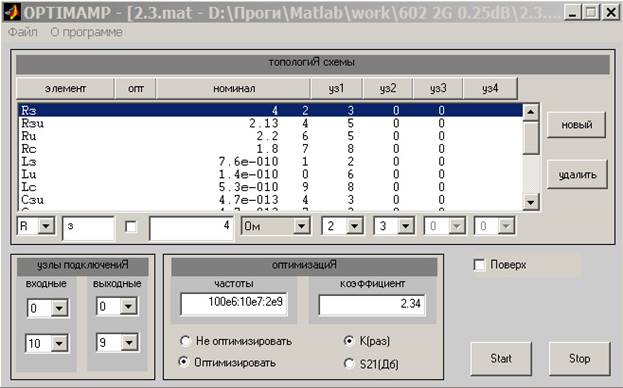Click the Start button

501,359
